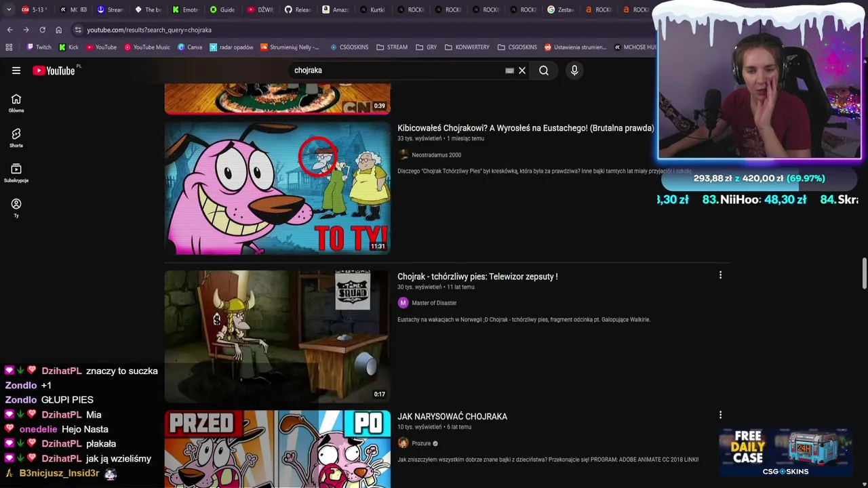
Task: Open options menu for 'JAK NARYSOWAĆ CHOJRAKA' video
Action: tap(720, 415)
